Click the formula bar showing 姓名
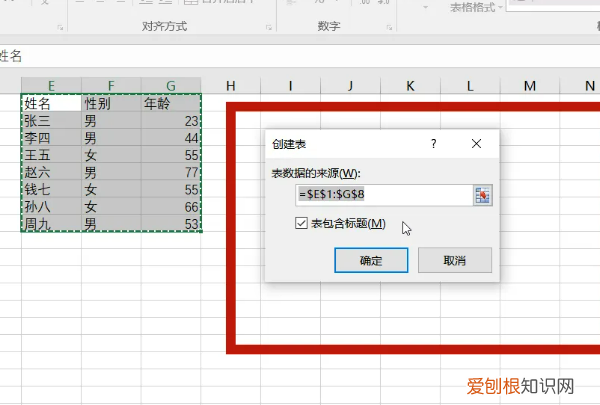Viewport: 600px width, 405px height. [x=300, y=56]
